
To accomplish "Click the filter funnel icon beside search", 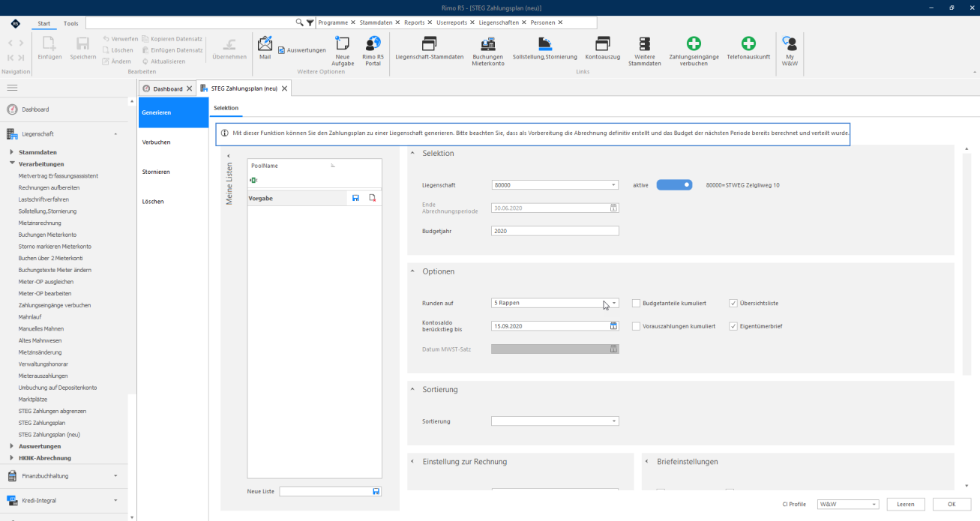I will pos(310,22).
